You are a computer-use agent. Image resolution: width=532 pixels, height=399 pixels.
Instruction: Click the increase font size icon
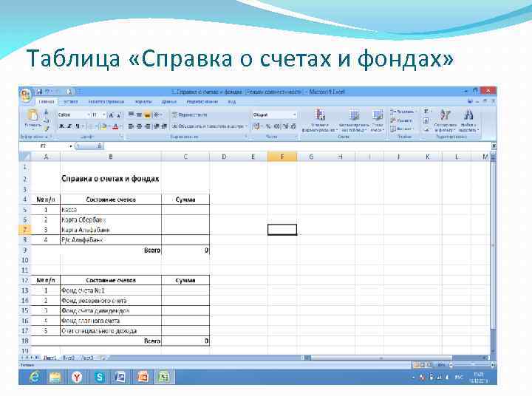point(111,115)
